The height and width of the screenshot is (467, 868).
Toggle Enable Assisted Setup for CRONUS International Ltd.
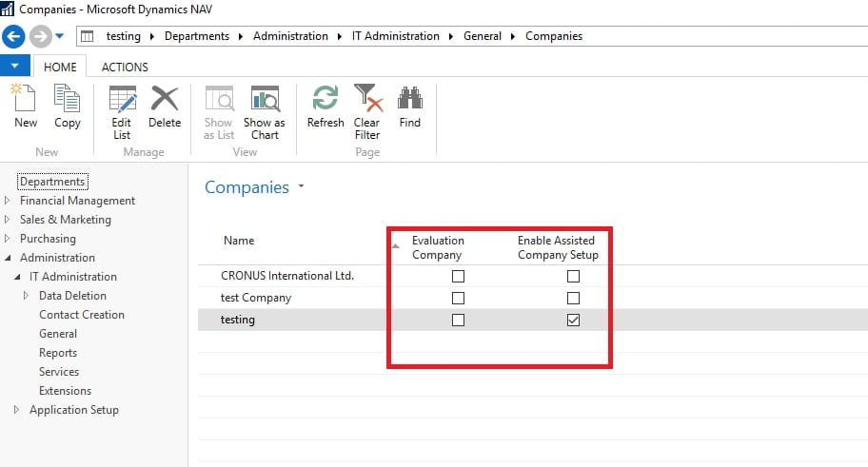(573, 276)
